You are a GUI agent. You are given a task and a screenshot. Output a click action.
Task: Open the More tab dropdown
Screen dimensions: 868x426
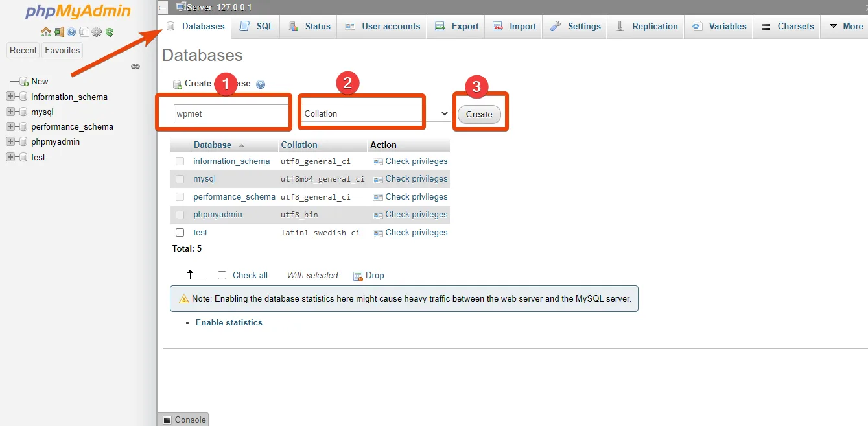point(845,27)
